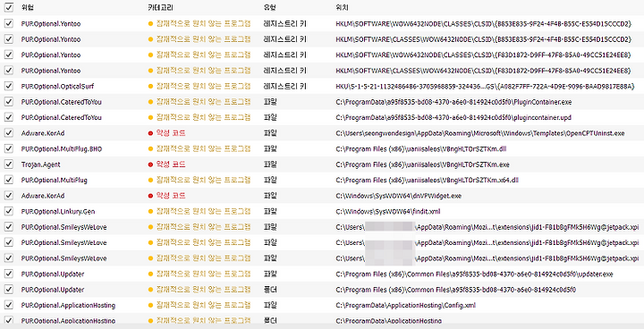Screen dimensions: 644x329
Task: Uncheck the Trojan.Agent row checkbox
Action: click(x=9, y=164)
